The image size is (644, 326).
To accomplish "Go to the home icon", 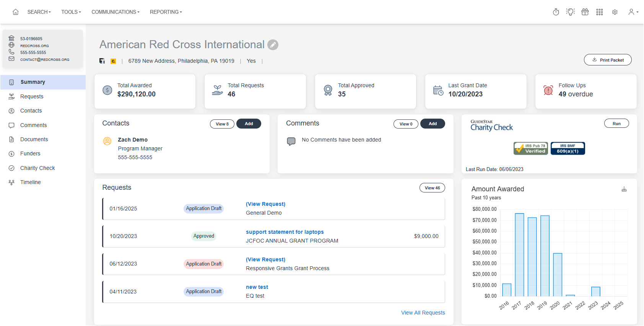I will (16, 12).
